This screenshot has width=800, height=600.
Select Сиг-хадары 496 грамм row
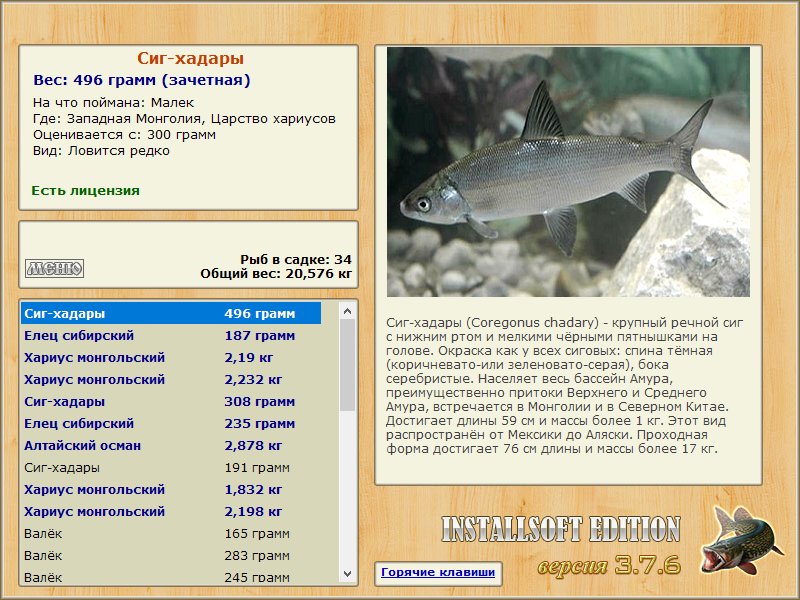point(171,313)
